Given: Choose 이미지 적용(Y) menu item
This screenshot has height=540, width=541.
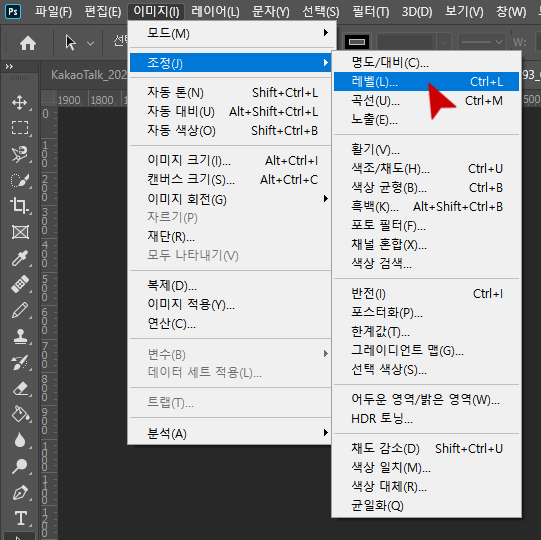Looking at the screenshot, I should pos(230,304).
